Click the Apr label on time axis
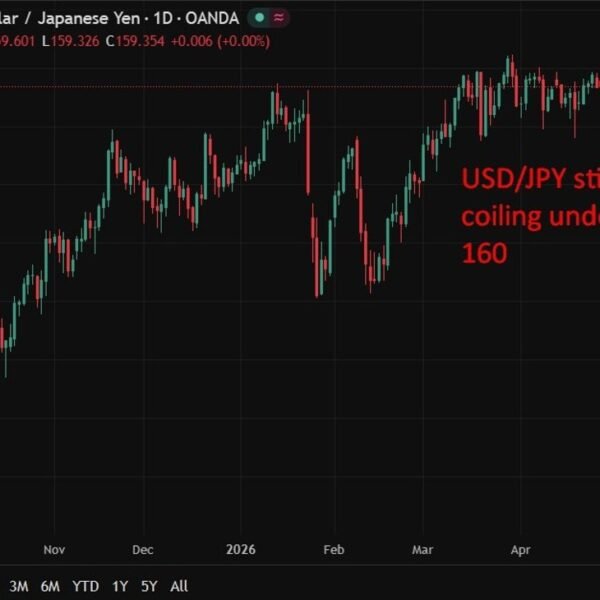Image resolution: width=600 pixels, height=600 pixels. [x=520, y=550]
